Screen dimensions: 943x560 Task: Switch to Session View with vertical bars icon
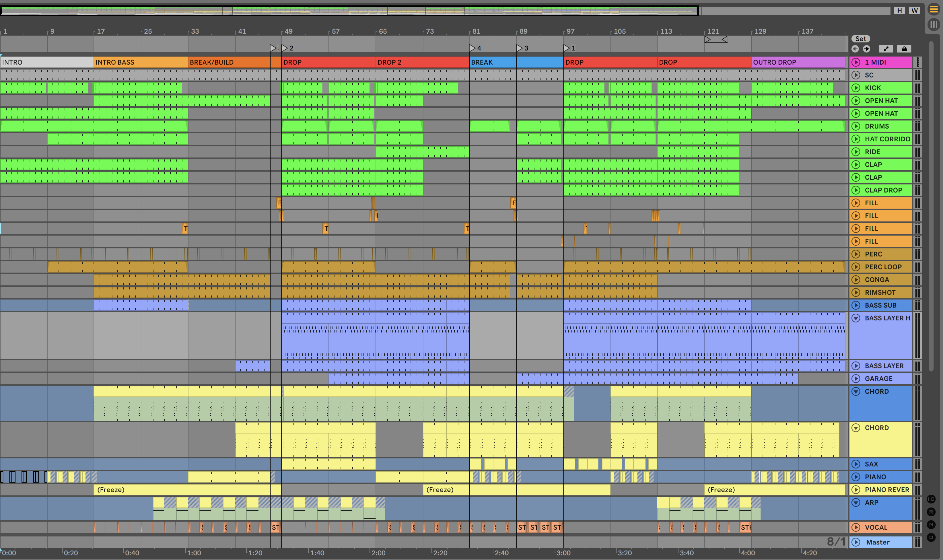934,25
